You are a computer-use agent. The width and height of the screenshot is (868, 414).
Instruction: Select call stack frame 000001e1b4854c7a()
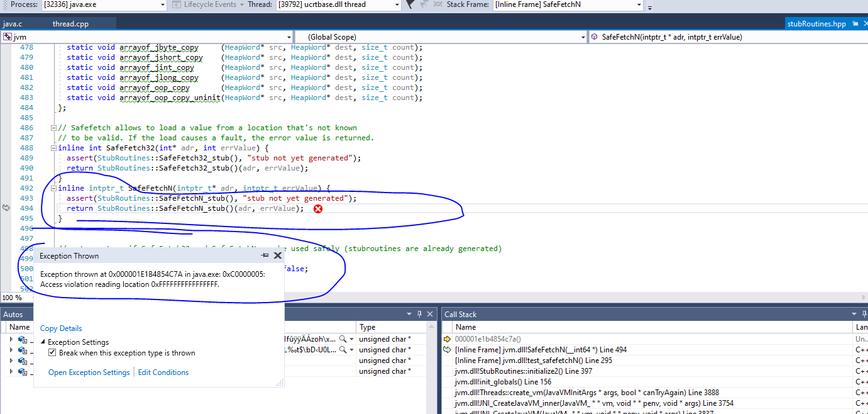pos(488,339)
